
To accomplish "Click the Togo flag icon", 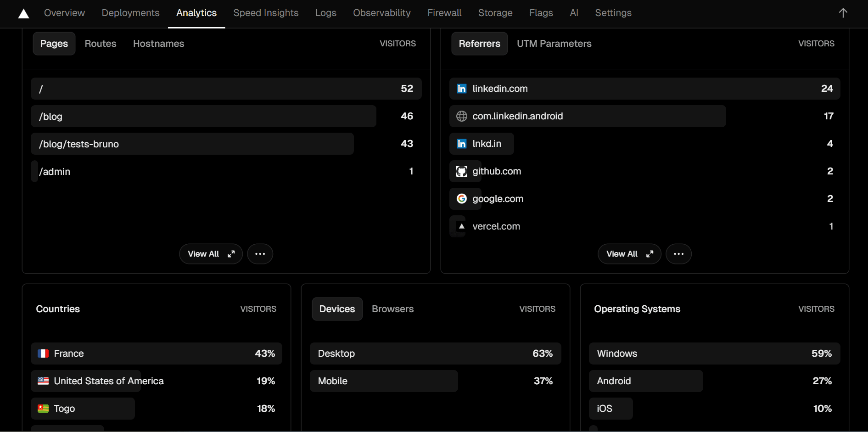I will point(43,408).
